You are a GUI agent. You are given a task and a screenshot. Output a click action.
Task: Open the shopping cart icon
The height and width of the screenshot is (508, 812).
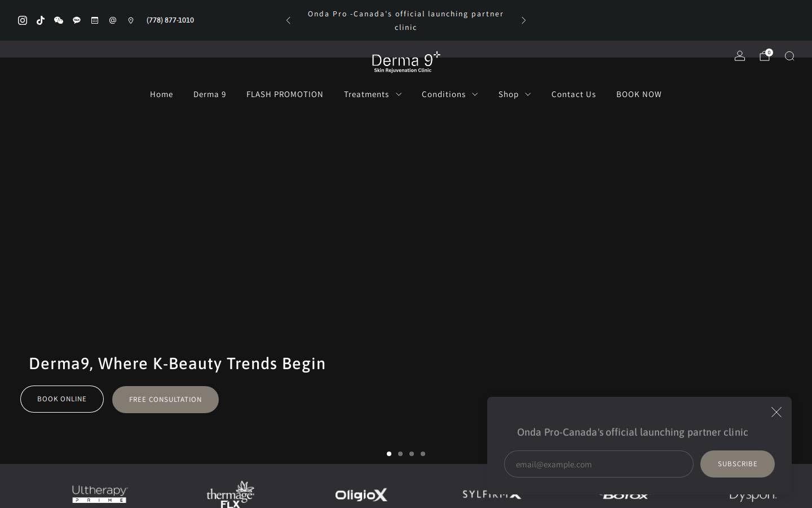[x=765, y=56]
